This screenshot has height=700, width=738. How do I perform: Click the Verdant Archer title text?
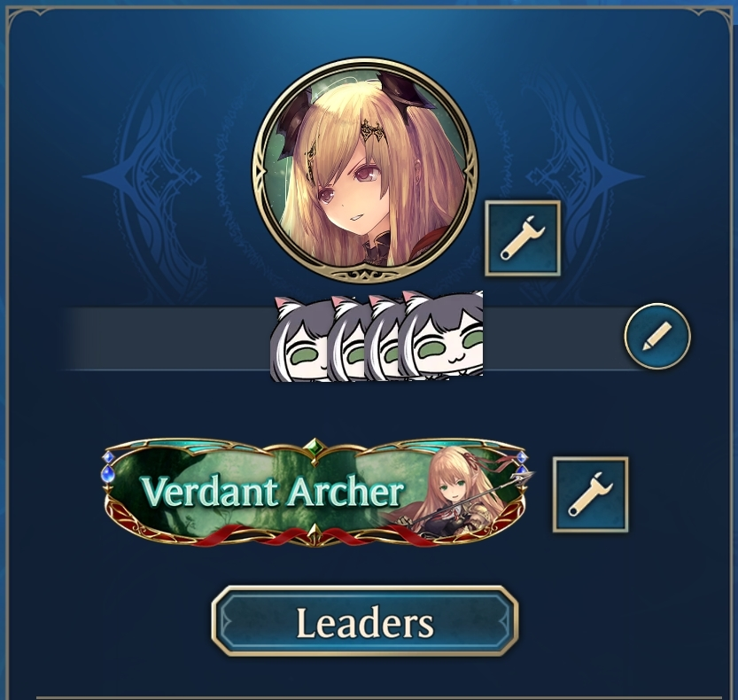(x=273, y=493)
